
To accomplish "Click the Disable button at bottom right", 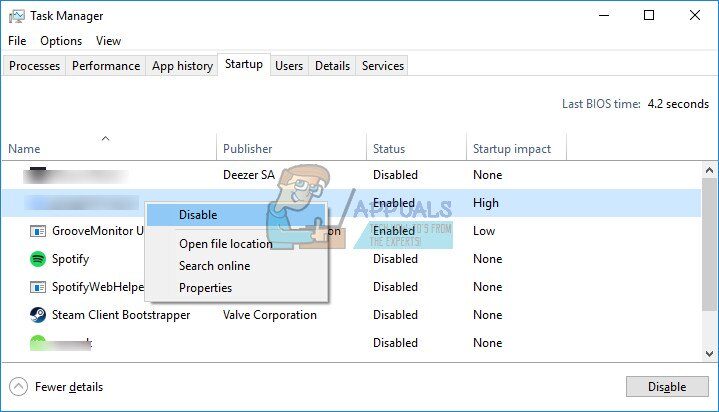I will [x=667, y=387].
